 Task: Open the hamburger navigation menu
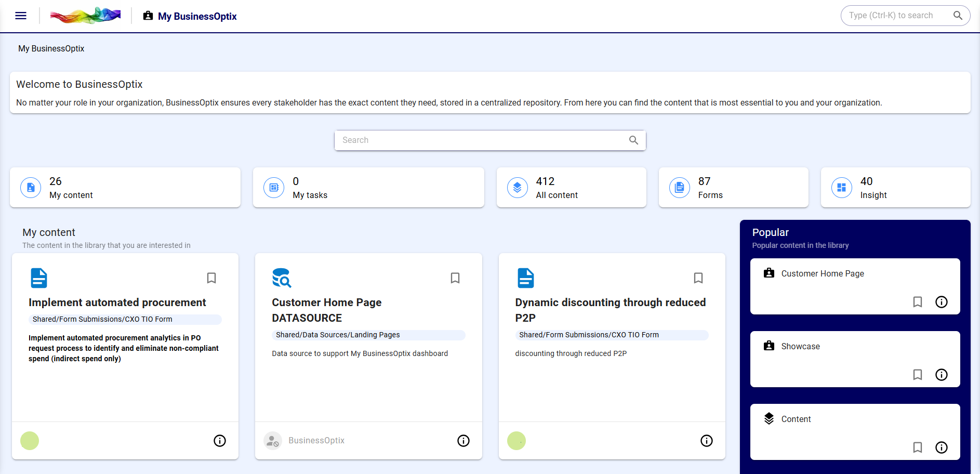point(21,16)
